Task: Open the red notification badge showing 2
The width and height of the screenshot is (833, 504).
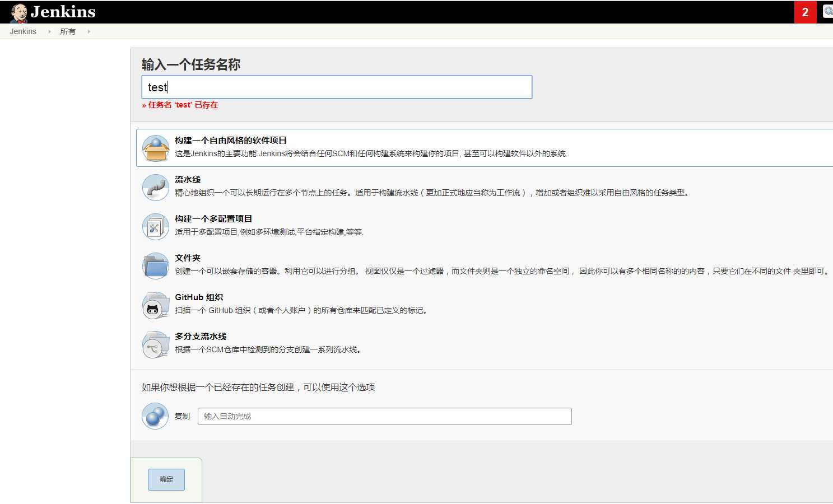Action: pyautogui.click(x=805, y=12)
